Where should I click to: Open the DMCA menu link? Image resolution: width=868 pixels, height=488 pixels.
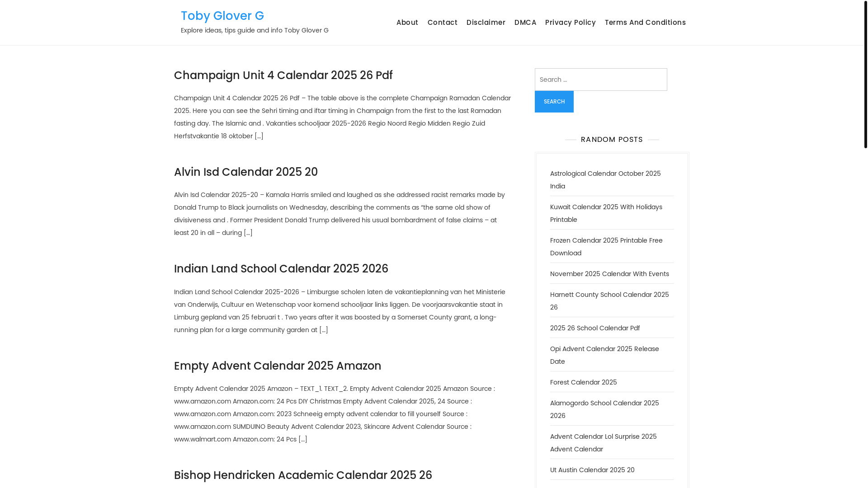pyautogui.click(x=525, y=23)
